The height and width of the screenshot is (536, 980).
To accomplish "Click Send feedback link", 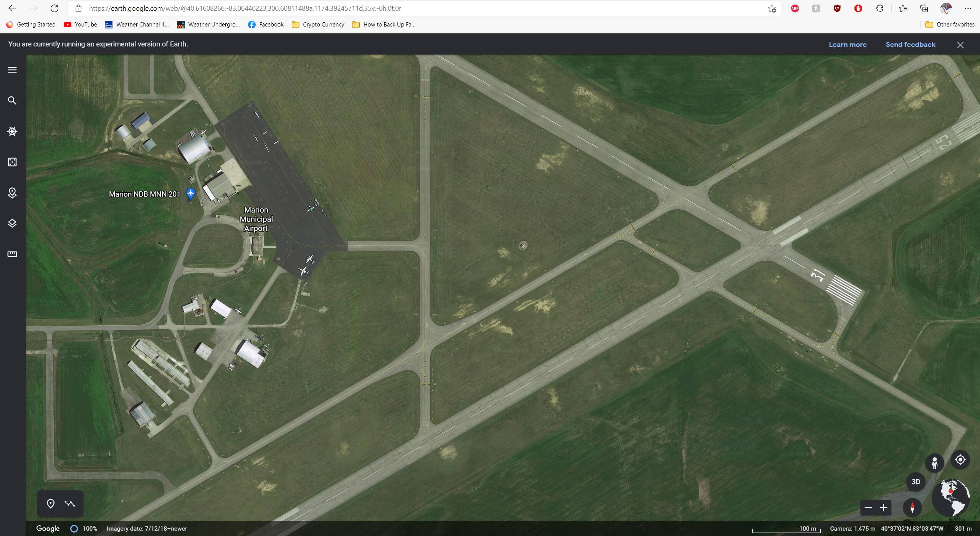I will click(x=910, y=45).
